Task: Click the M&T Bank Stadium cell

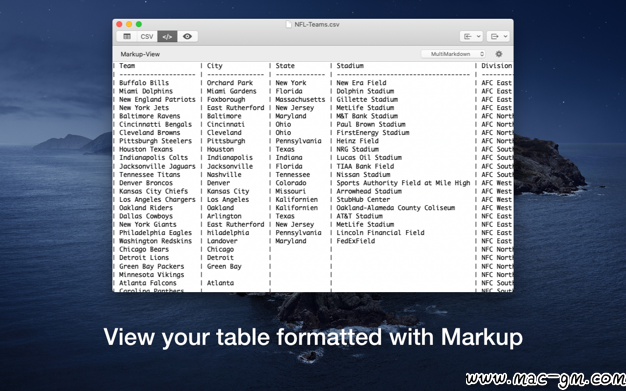Action: (367, 116)
